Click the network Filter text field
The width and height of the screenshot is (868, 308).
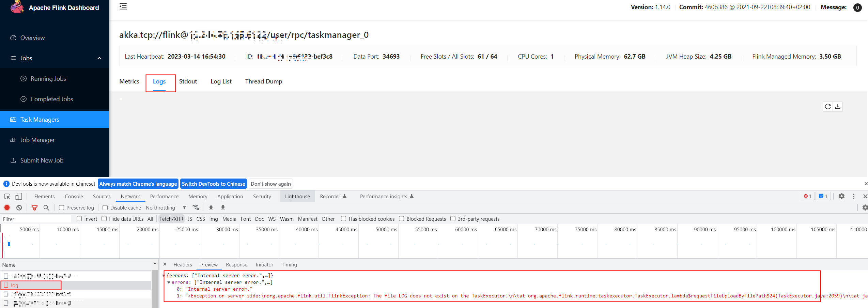36,219
